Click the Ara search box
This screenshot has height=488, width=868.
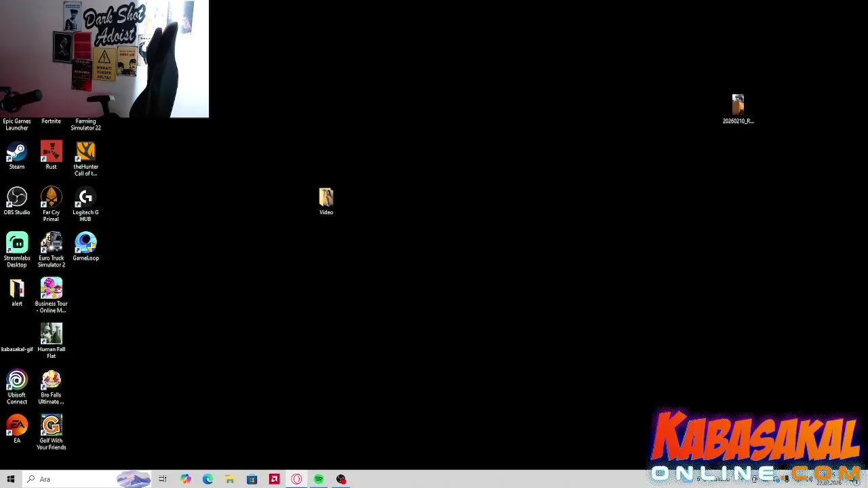pyautogui.click(x=87, y=479)
